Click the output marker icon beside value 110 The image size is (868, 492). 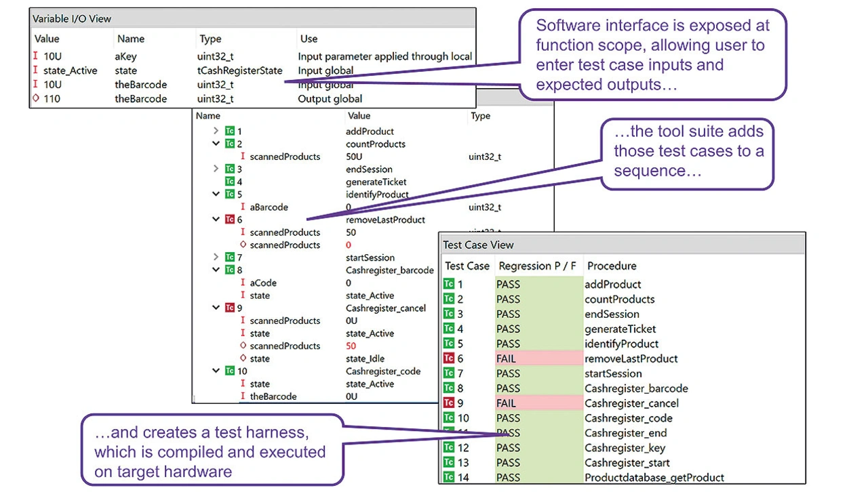coord(36,99)
